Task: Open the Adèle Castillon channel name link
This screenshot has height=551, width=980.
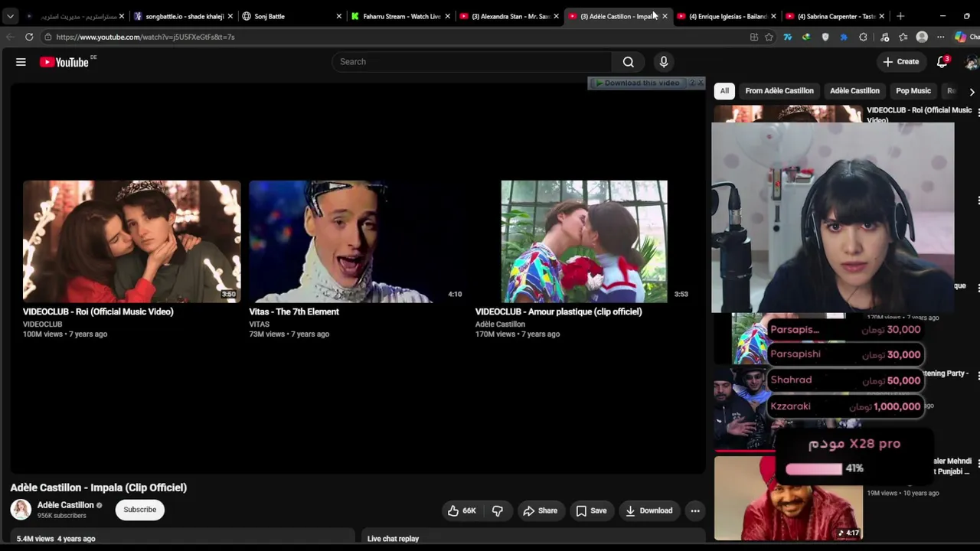Action: coord(66,505)
